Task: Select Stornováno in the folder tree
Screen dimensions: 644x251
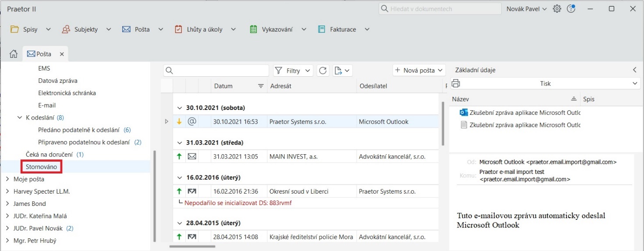Action: pyautogui.click(x=41, y=167)
